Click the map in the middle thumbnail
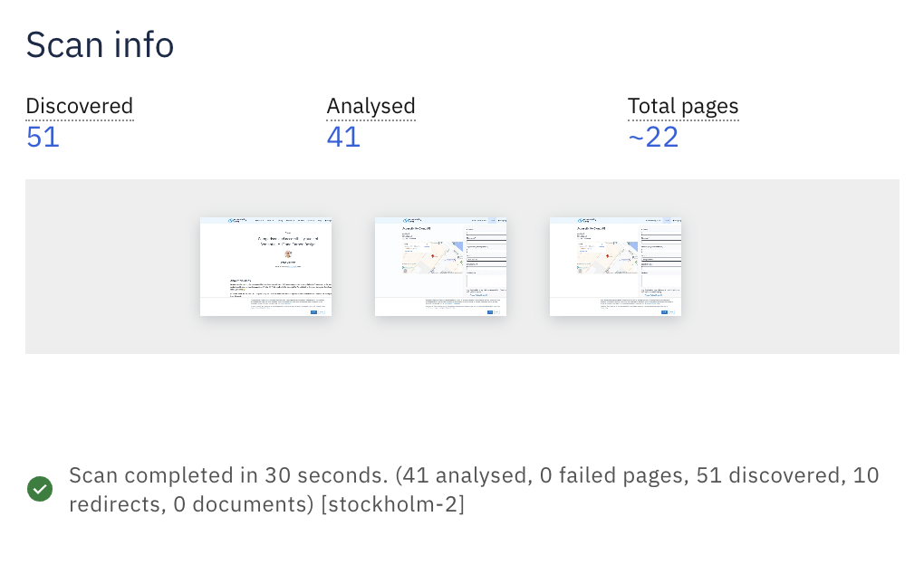 (431, 257)
